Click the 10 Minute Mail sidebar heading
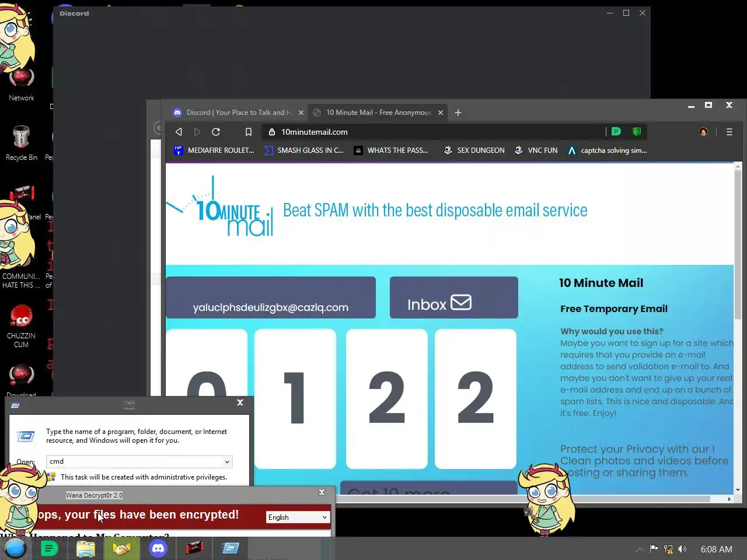 [x=601, y=283]
